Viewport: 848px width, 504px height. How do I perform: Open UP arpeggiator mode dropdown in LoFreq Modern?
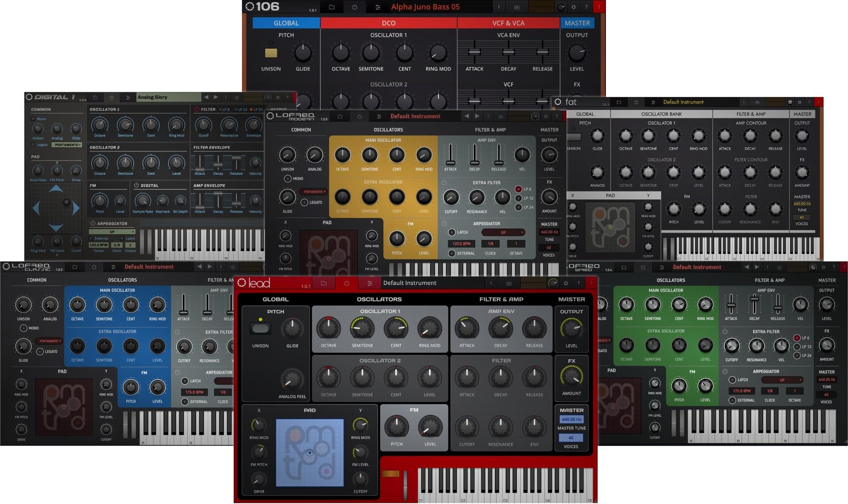(x=503, y=232)
